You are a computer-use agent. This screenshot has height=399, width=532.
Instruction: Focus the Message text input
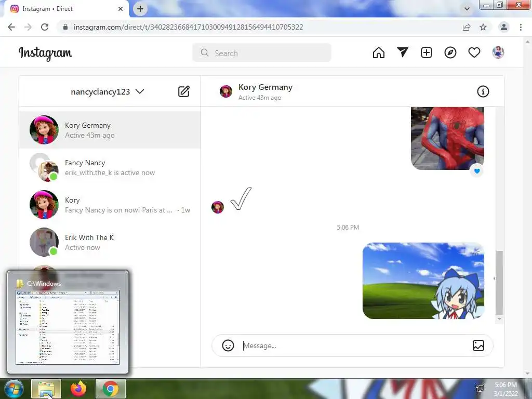click(x=354, y=345)
